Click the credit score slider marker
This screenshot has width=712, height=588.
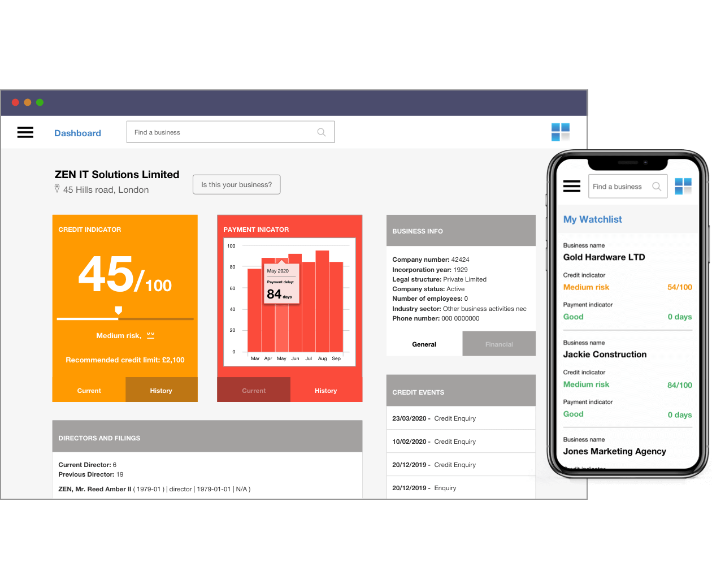118,310
